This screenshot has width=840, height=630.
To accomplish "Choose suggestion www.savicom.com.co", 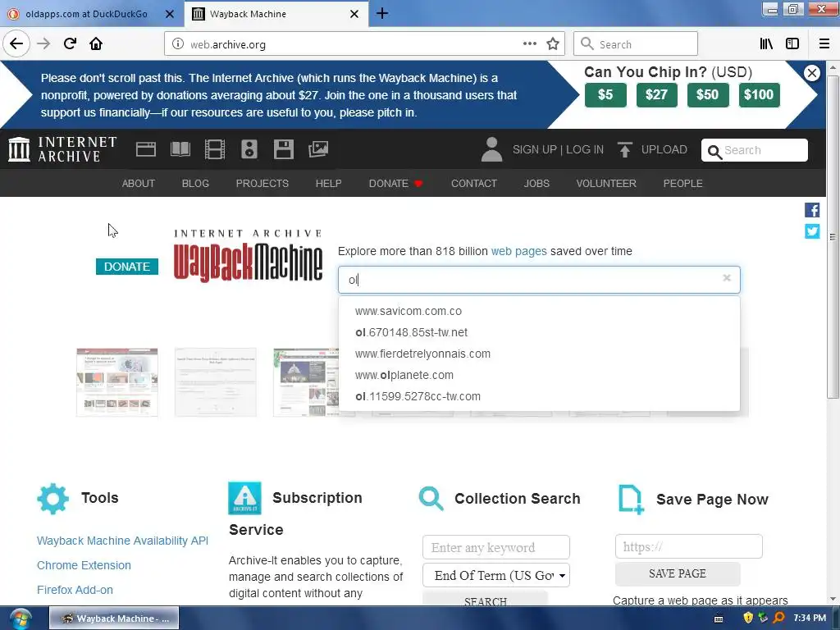I will 539,311.
